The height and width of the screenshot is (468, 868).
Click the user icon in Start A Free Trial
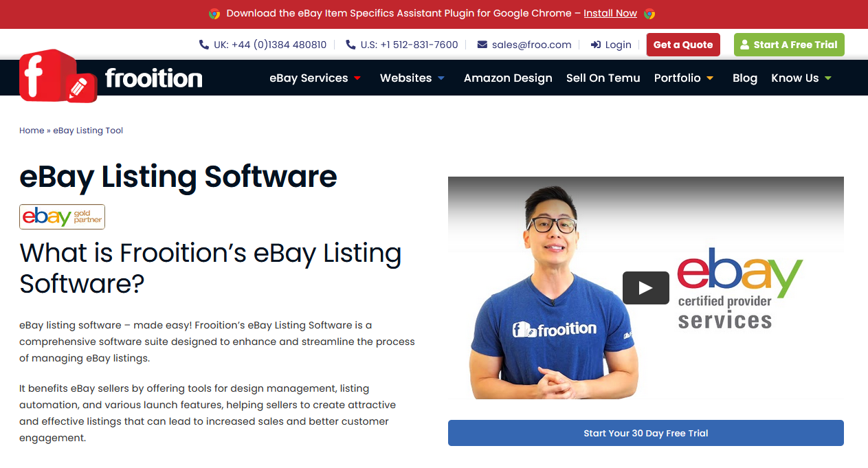[x=745, y=45]
